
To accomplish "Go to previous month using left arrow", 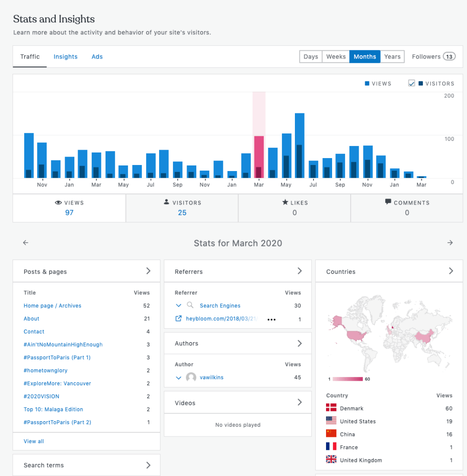I will (26, 243).
